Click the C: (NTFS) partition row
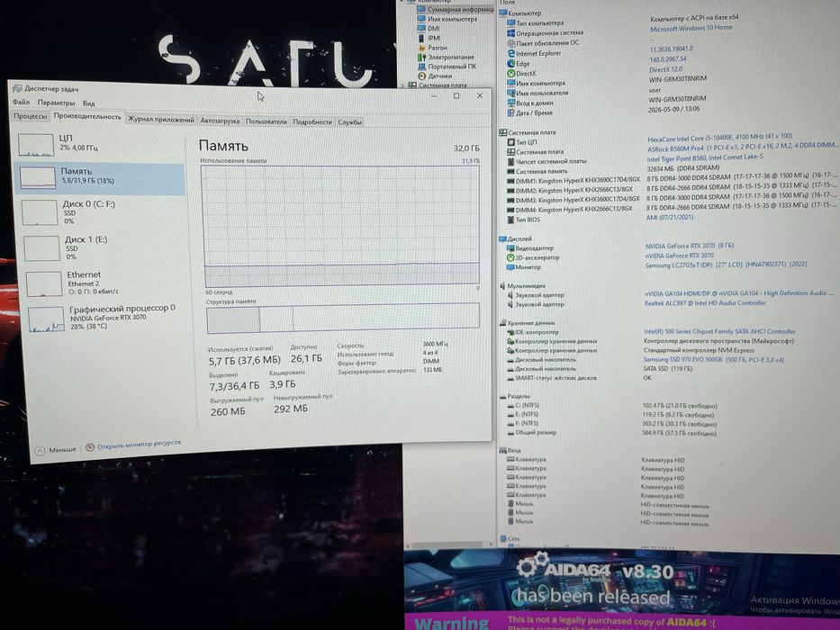The image size is (840, 630). (x=612, y=406)
